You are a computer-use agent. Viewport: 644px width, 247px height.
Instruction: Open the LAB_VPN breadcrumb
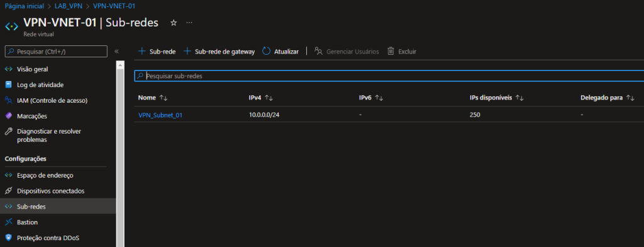69,6
